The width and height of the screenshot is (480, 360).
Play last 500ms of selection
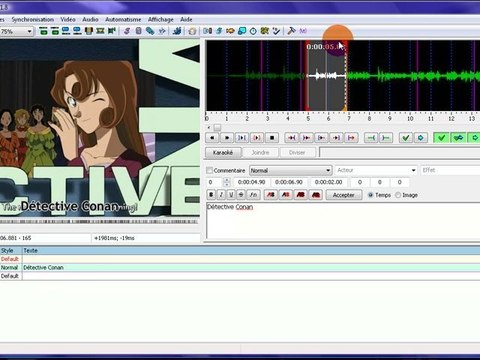pos(336,138)
